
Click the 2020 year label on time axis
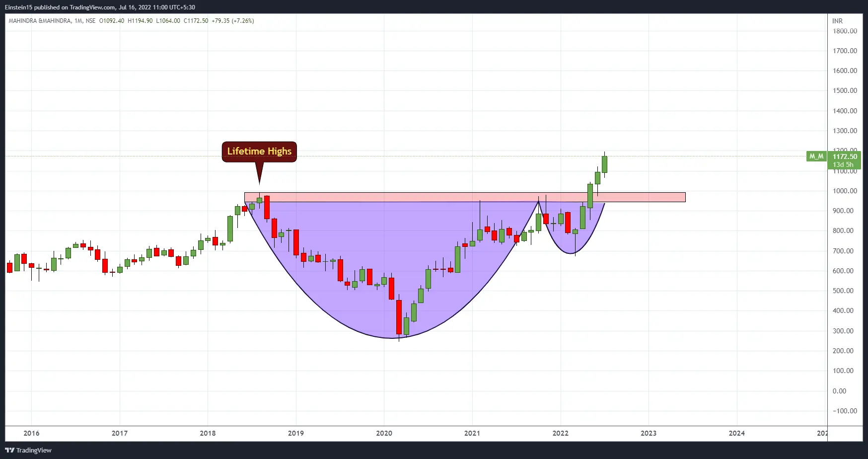[x=384, y=433]
